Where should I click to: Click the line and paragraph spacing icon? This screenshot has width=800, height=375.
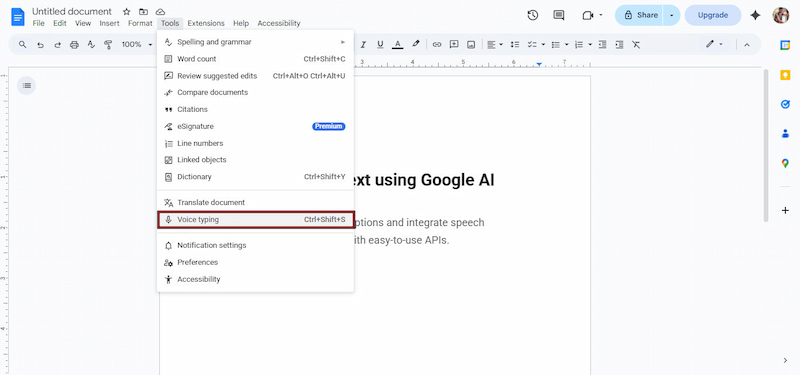click(x=515, y=44)
